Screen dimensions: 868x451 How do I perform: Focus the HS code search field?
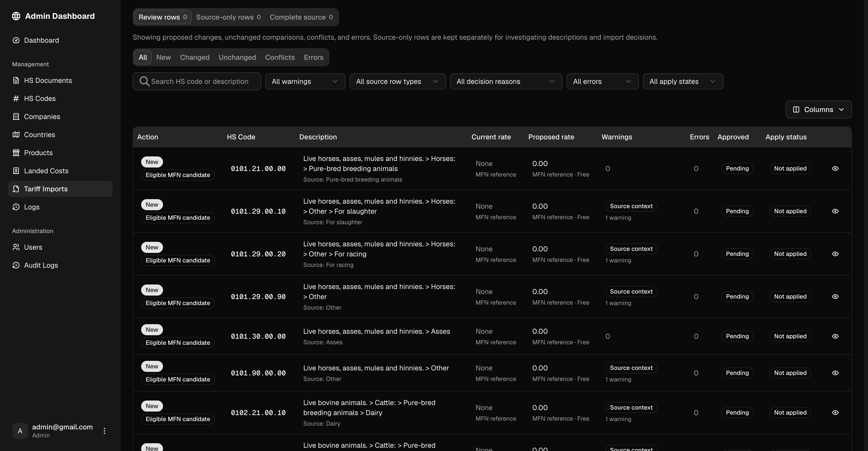[x=197, y=82]
